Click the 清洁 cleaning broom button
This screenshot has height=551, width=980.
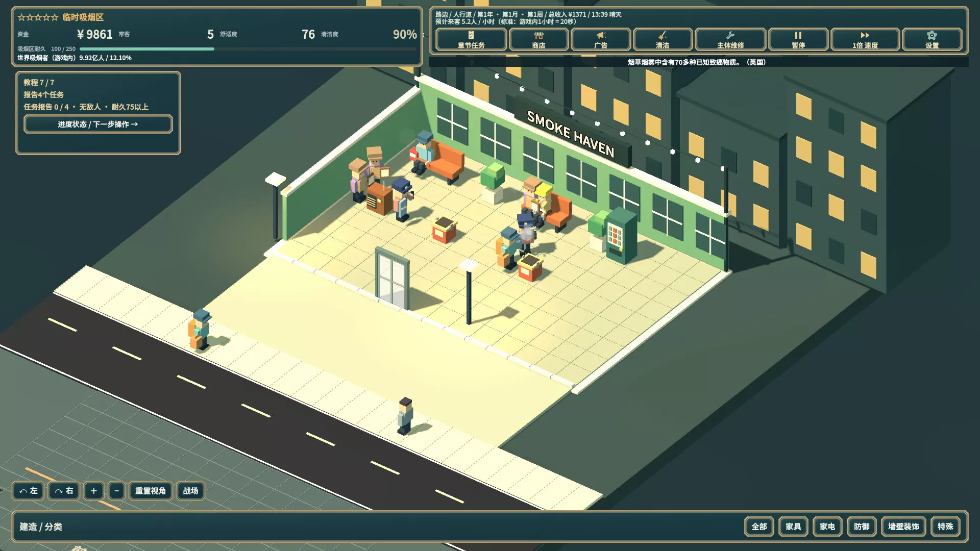tap(663, 39)
